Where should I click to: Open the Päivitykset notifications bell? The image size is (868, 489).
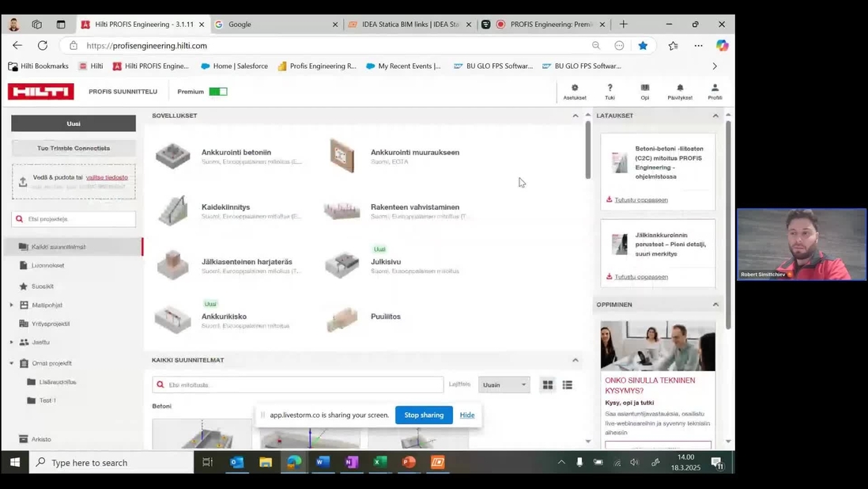(680, 88)
